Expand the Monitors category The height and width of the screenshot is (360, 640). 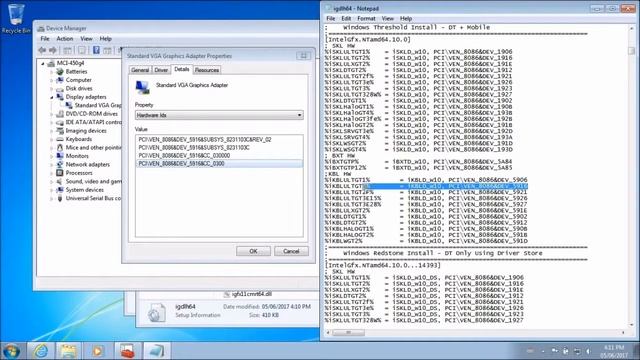[x=52, y=156]
